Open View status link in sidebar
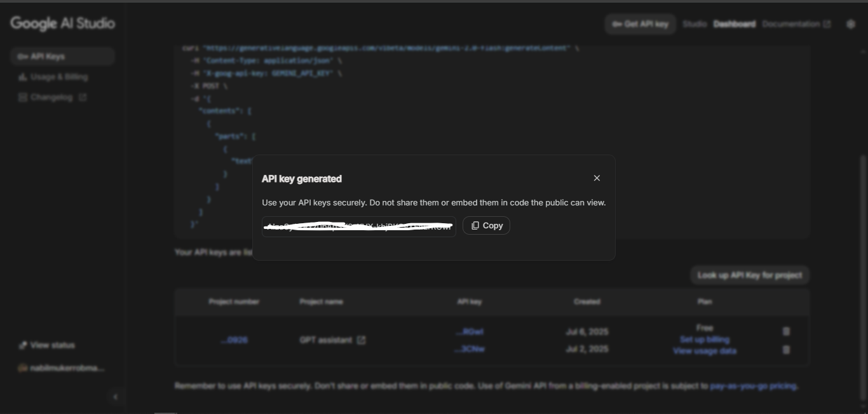This screenshot has height=414, width=868. click(47, 345)
